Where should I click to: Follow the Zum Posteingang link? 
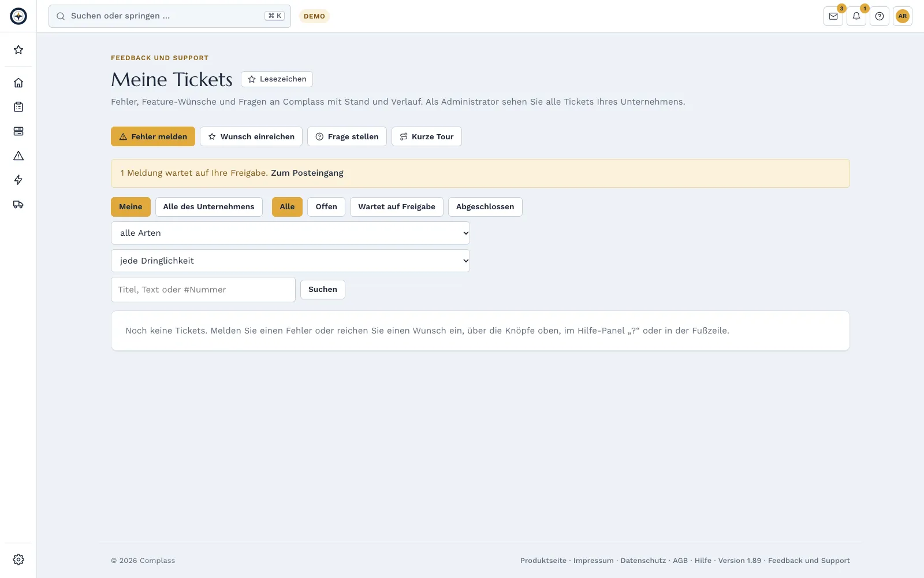point(307,173)
